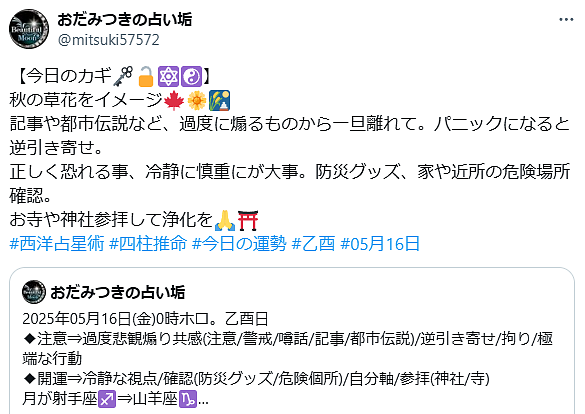Open the #乙酉 hashtag
Screen dimensions: 585x414
pyautogui.click(x=313, y=244)
